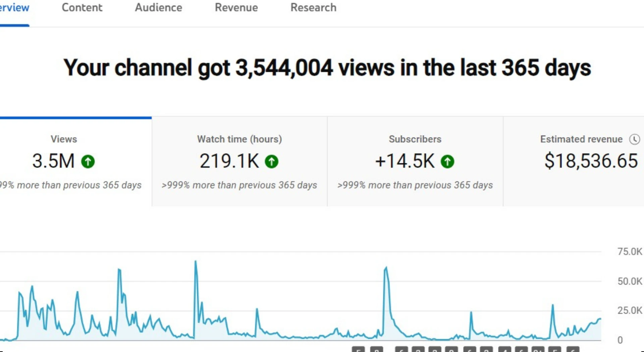Image resolution: width=644 pixels, height=352 pixels.
Task: Show the Subscribers metric chart
Action: pos(415,162)
